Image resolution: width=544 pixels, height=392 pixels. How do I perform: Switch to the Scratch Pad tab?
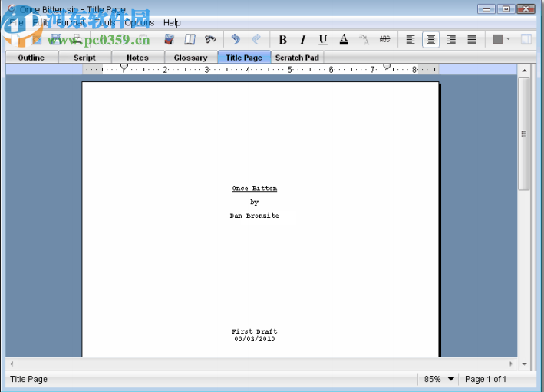(297, 58)
